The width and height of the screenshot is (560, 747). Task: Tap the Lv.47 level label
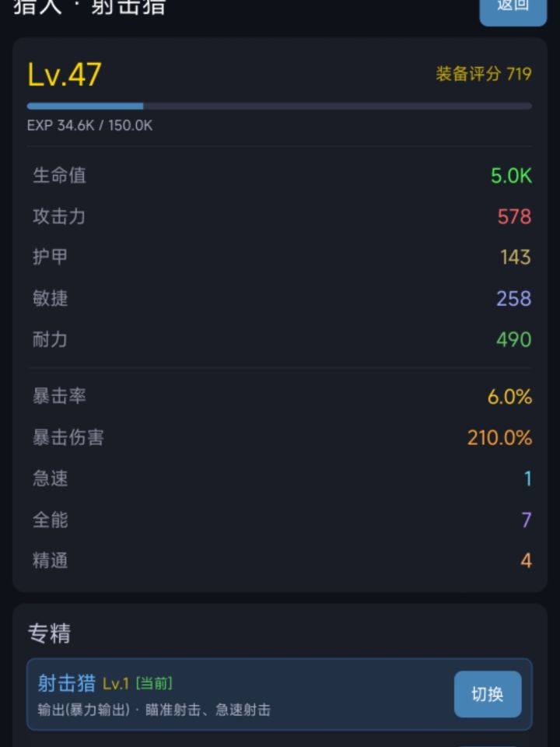point(65,75)
